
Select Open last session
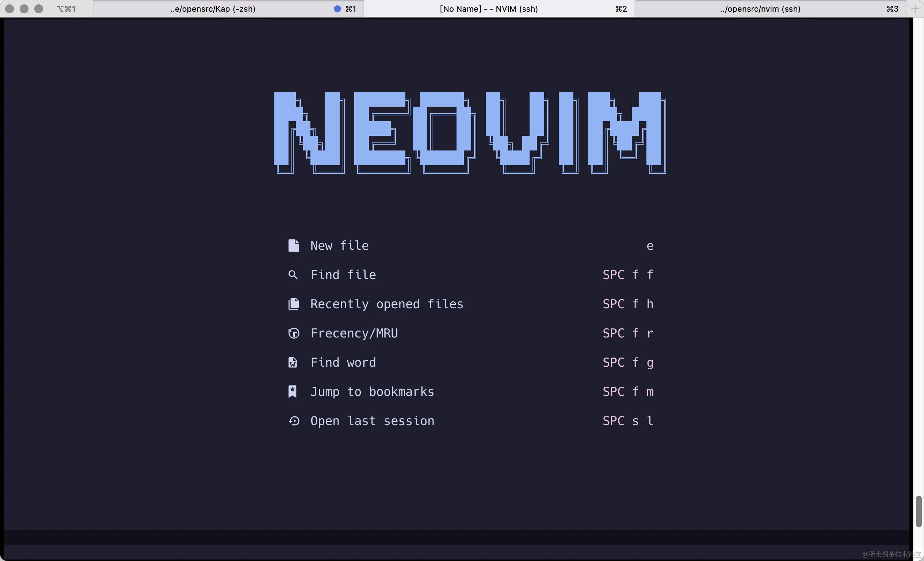372,420
